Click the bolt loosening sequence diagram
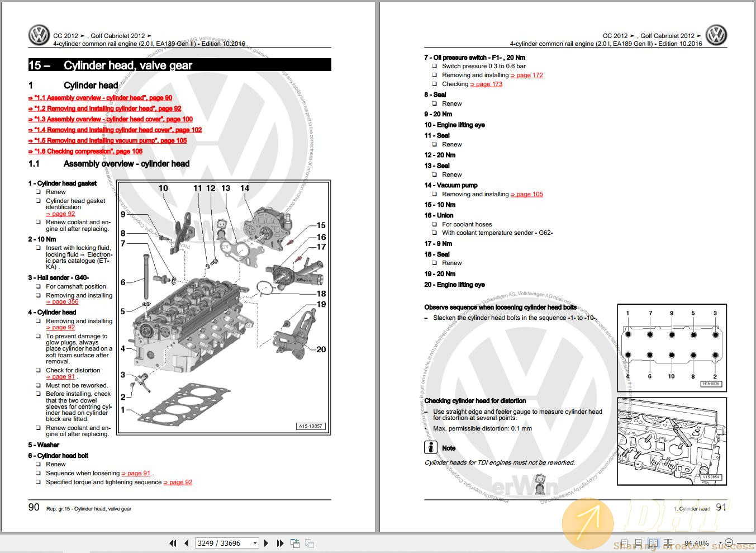 pos(672,347)
